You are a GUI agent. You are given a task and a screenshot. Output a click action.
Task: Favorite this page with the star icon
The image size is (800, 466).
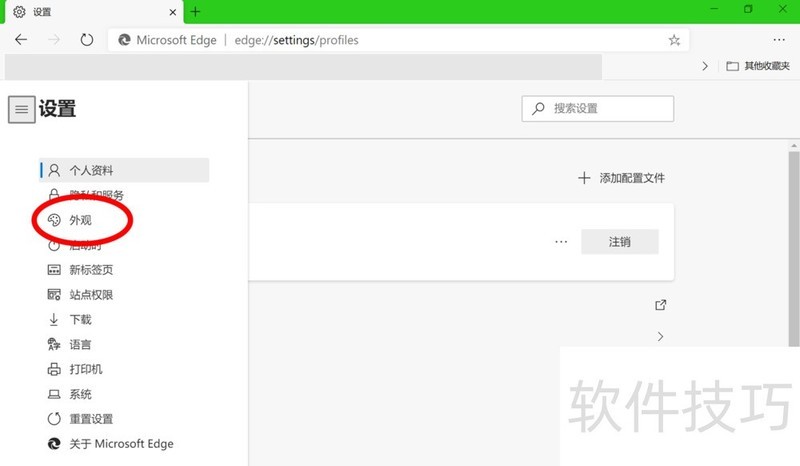tap(674, 40)
